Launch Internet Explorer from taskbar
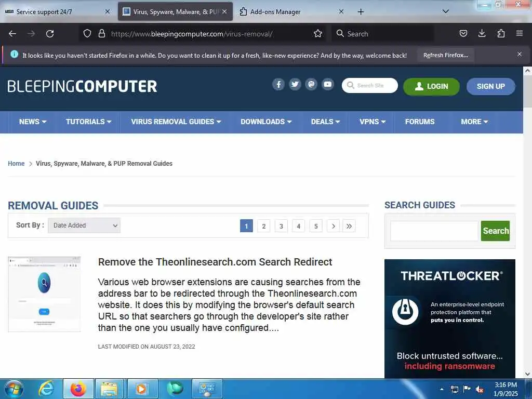The image size is (532, 399). [x=46, y=389]
